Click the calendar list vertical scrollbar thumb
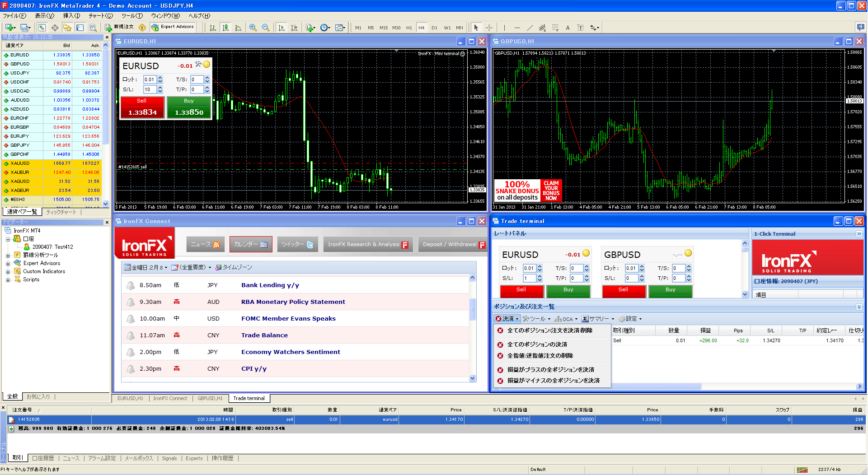Image resolution: width=868 pixels, height=475 pixels. click(x=473, y=309)
